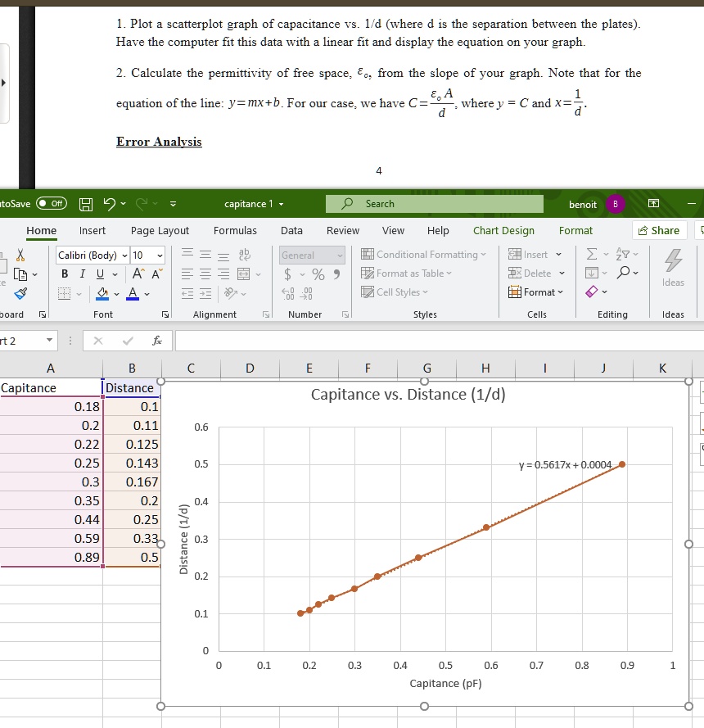Apply Comma Style to selected cells

point(336,275)
